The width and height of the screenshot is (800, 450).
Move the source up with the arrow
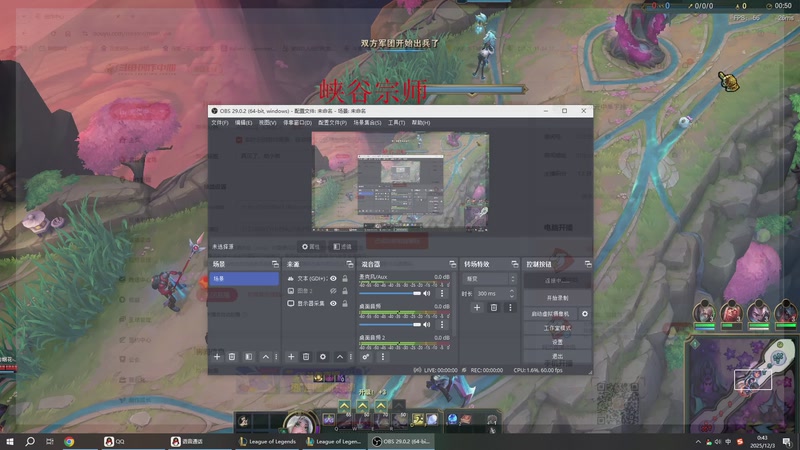pyautogui.click(x=340, y=357)
